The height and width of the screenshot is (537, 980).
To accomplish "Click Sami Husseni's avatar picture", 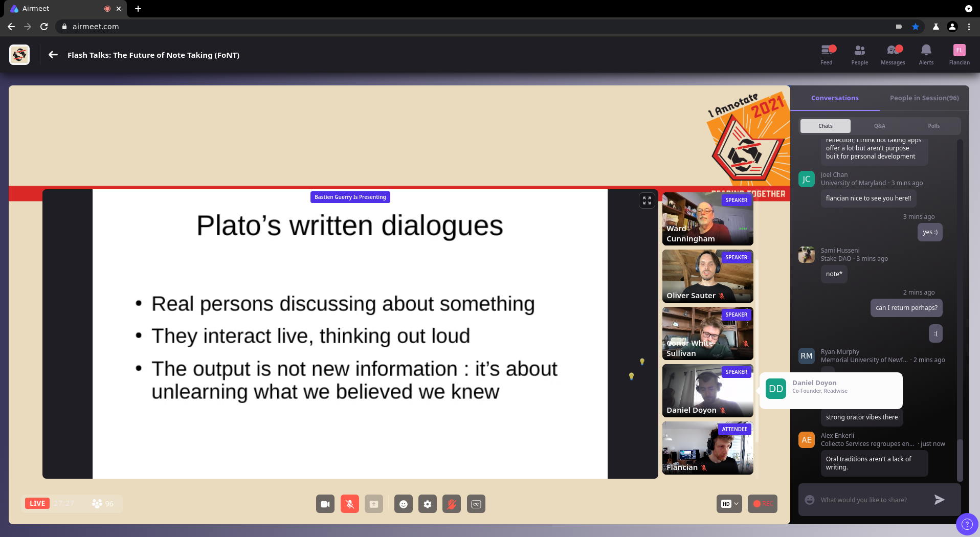I will click(x=807, y=255).
